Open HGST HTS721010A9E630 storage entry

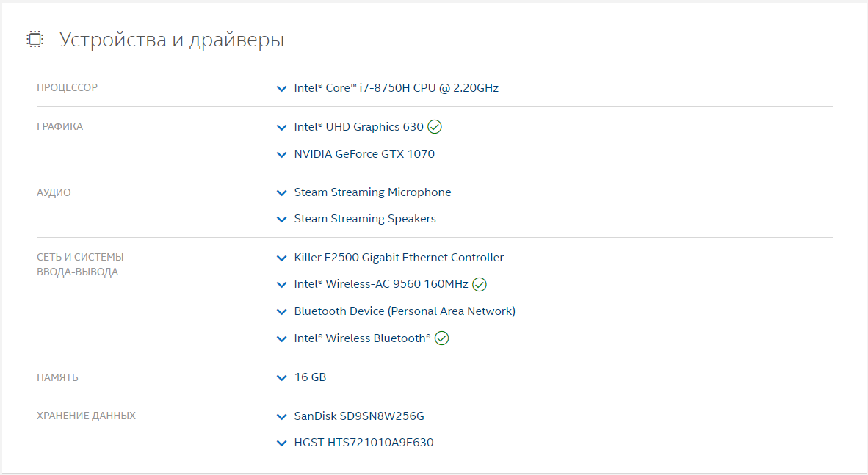click(x=364, y=443)
